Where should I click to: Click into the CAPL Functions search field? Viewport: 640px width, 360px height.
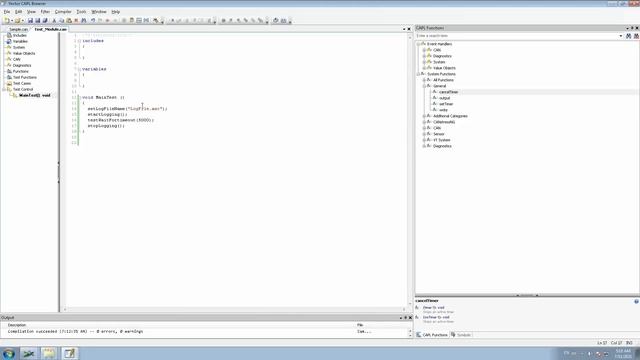coord(517,36)
